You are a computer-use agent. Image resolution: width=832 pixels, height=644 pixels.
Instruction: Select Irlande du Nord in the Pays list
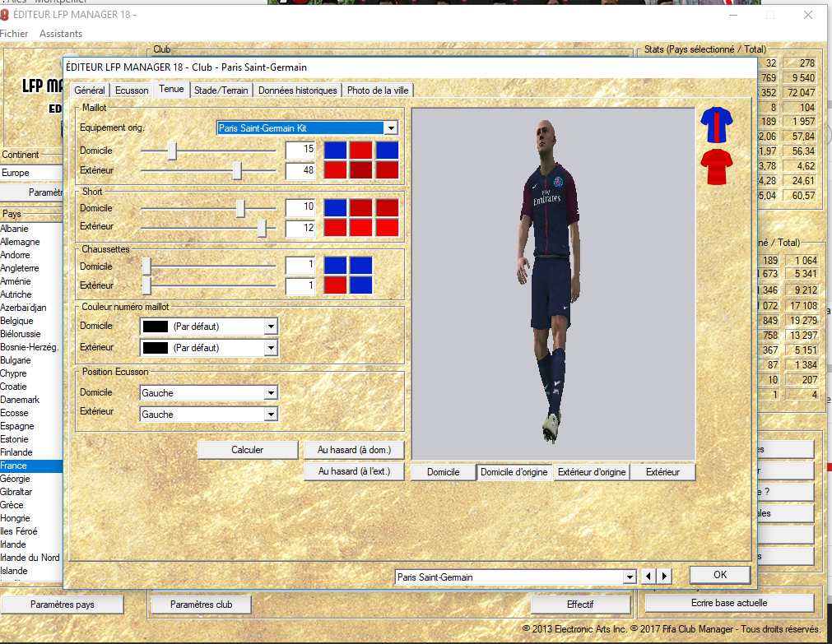pyautogui.click(x=31, y=558)
